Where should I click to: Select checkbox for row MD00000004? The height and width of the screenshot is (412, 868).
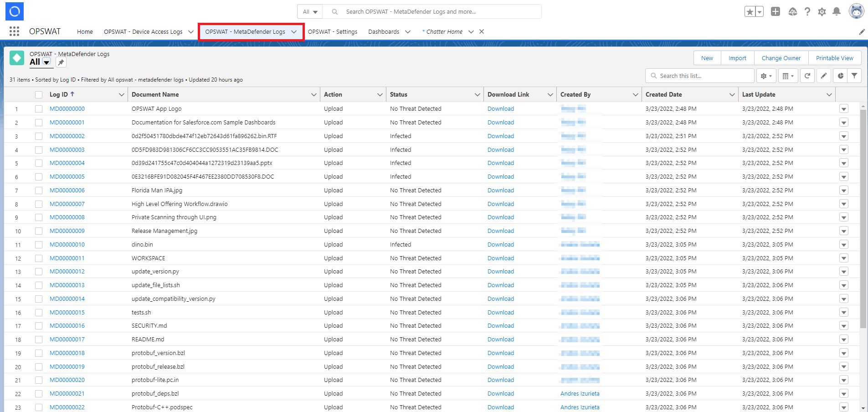(39, 163)
